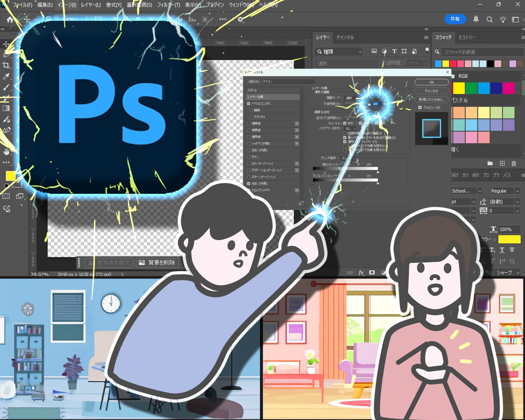This screenshot has height=420, width=525.
Task: Toggle 光彩 (外側) checkbox
Action: tap(248, 183)
